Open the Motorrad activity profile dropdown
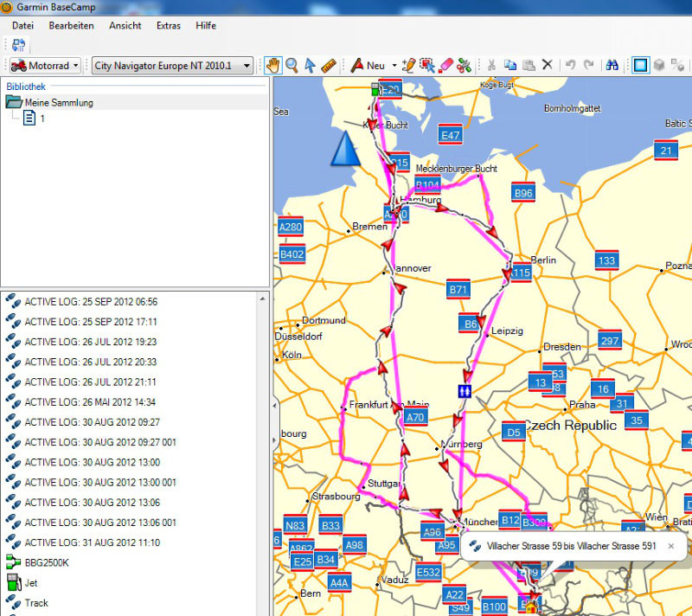Viewport: 692px width, 616px height. 45,66
